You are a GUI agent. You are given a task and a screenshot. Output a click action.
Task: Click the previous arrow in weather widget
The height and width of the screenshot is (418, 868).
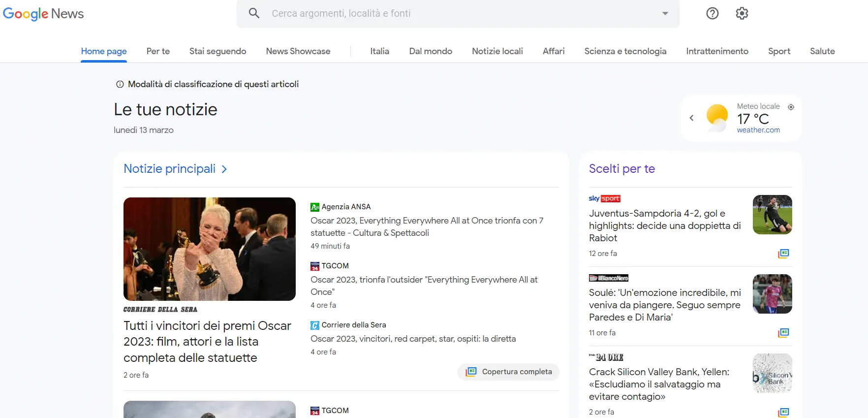(691, 118)
